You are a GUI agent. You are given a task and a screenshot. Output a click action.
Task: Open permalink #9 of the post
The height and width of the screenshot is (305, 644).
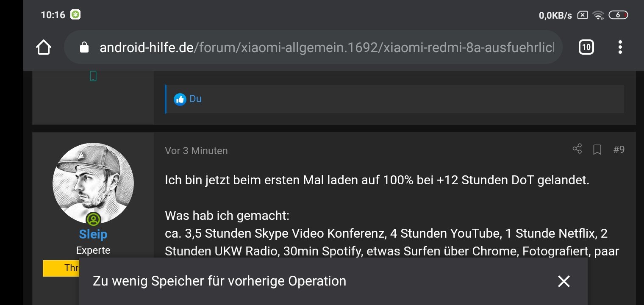pyautogui.click(x=619, y=150)
